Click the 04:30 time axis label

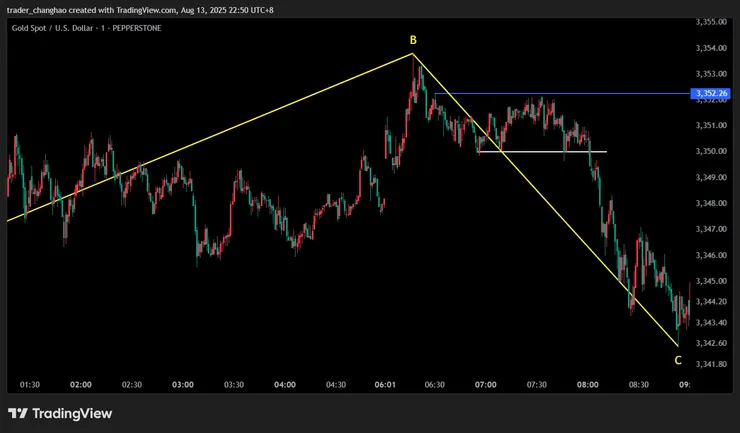336,385
